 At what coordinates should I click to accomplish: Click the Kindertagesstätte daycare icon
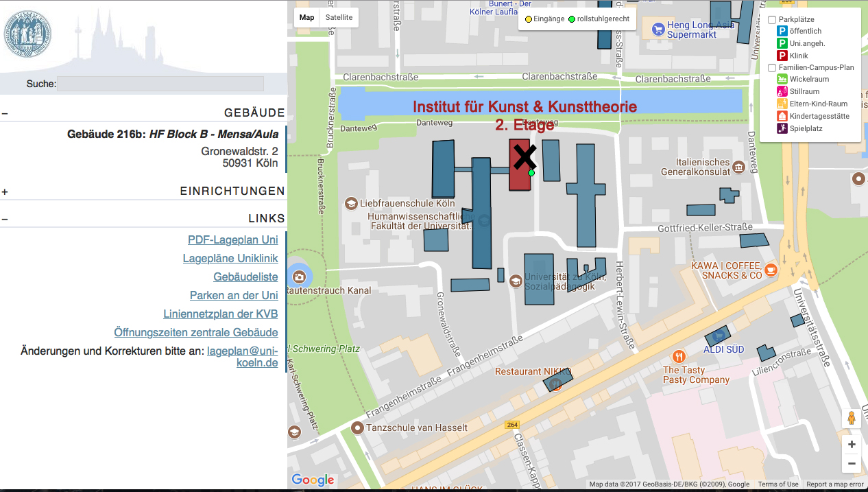click(782, 116)
